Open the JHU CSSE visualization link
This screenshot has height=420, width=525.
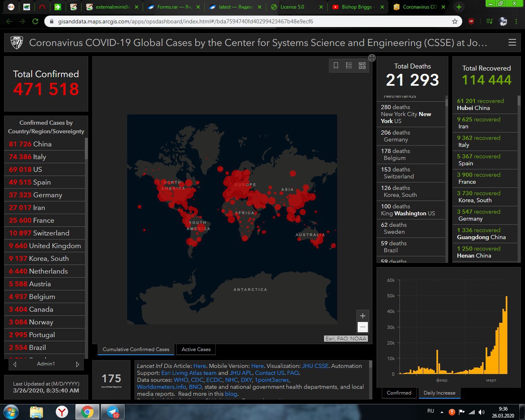(x=315, y=366)
